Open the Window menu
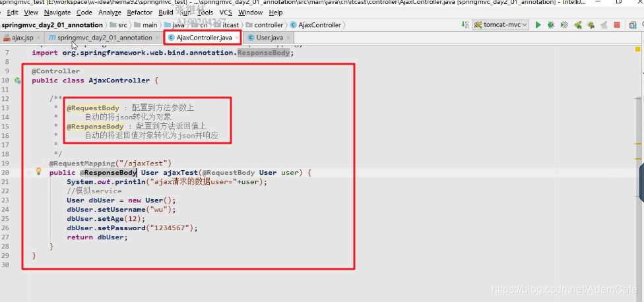Screen dimensions: 644x302 point(251,13)
